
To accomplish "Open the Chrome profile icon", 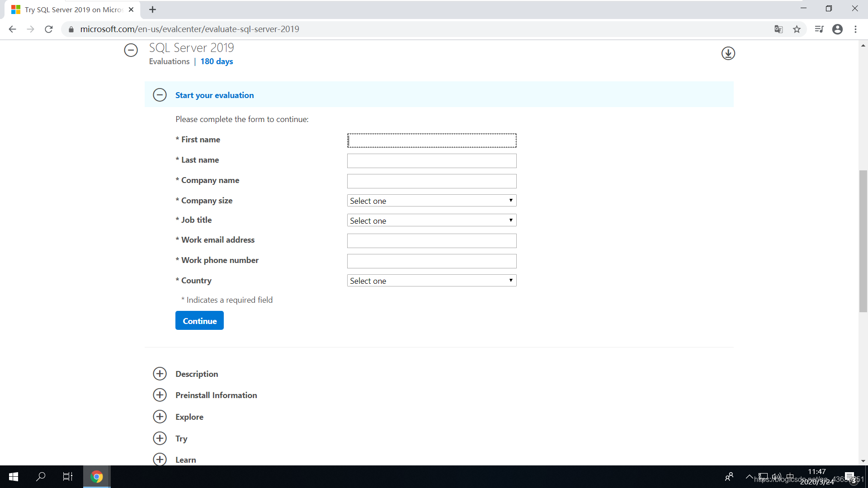I will [x=837, y=29].
